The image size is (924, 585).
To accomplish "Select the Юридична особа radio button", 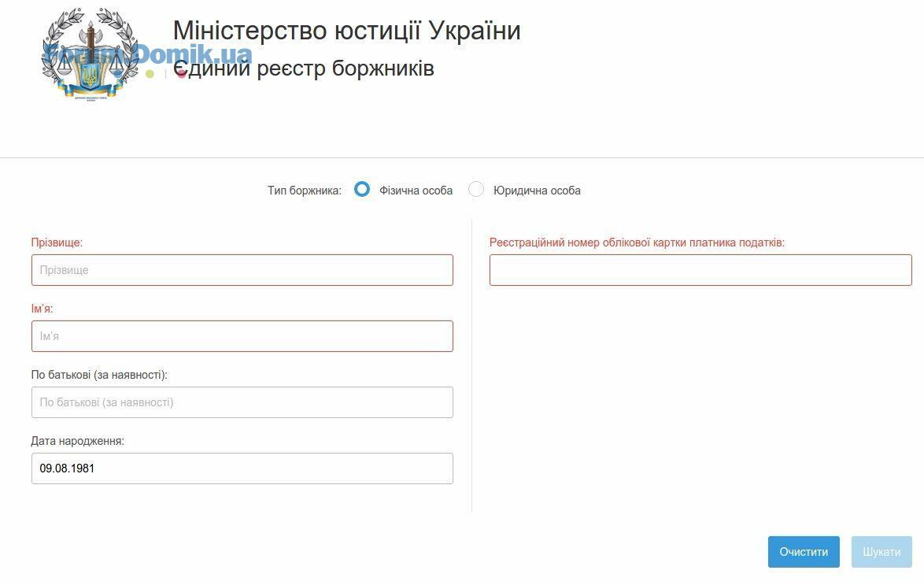I will point(476,189).
